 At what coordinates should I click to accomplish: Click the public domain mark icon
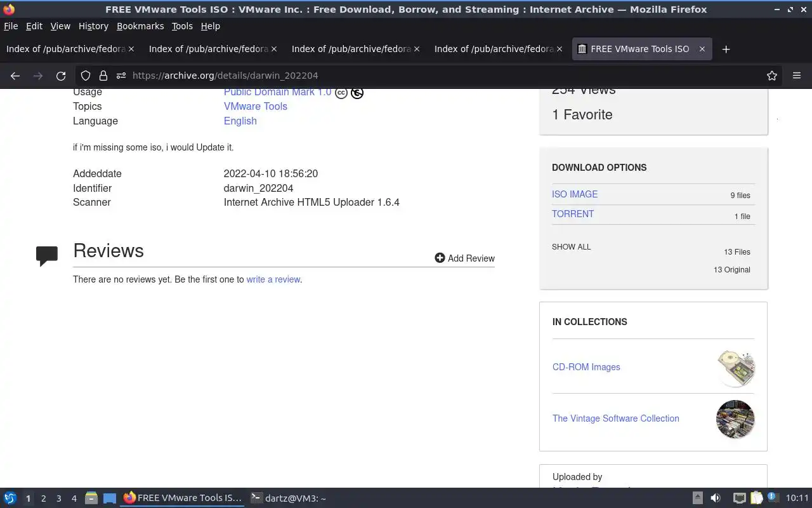[357, 93]
